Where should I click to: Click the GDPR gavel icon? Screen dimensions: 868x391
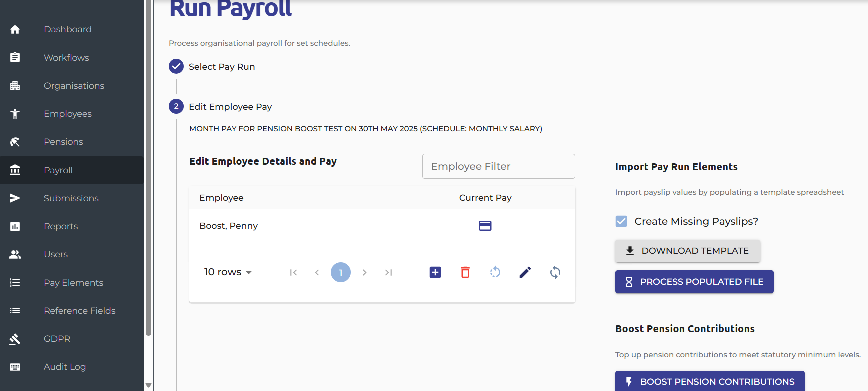tap(15, 339)
